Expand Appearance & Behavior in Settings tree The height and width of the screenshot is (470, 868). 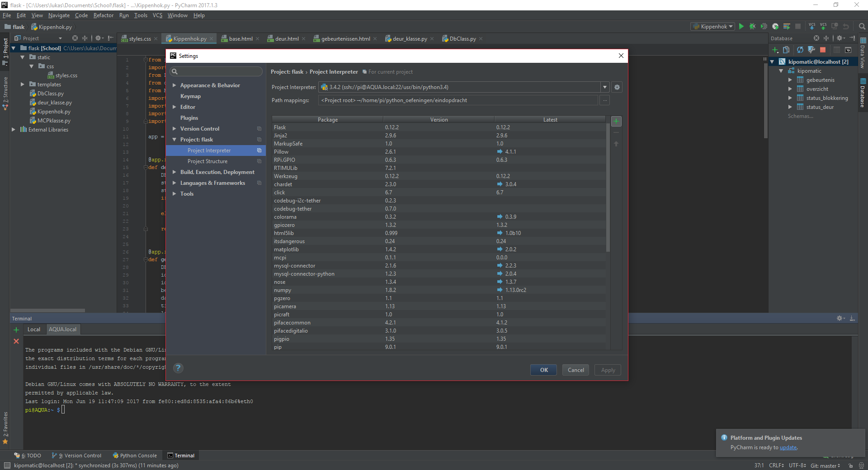(x=175, y=85)
